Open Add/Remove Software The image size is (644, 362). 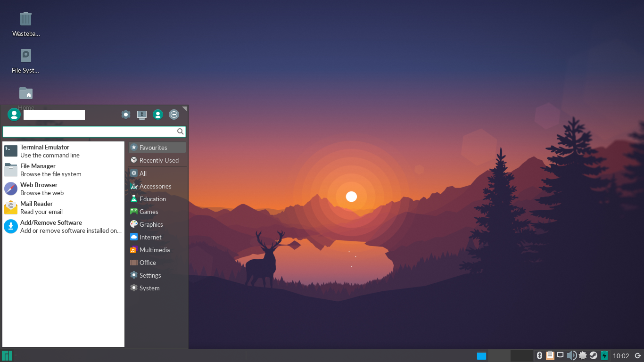pyautogui.click(x=64, y=226)
